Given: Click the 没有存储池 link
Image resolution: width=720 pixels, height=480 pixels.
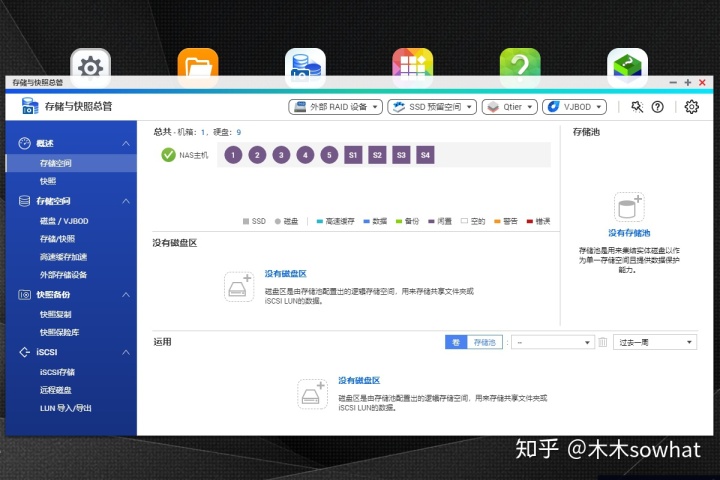Looking at the screenshot, I should 629,233.
